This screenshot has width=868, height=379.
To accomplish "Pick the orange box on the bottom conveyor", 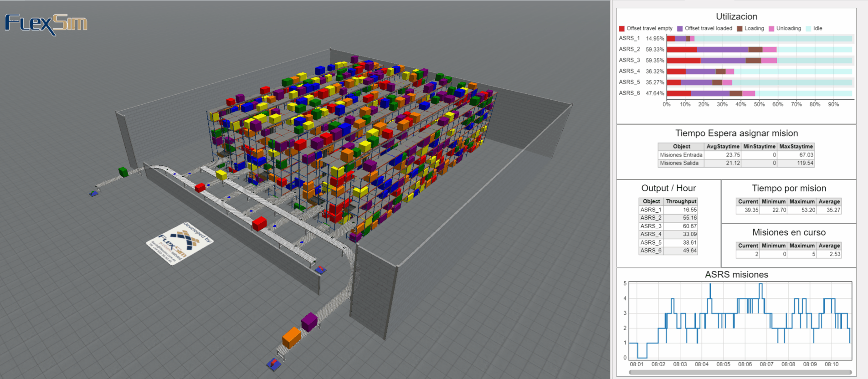I will pyautogui.click(x=292, y=338).
